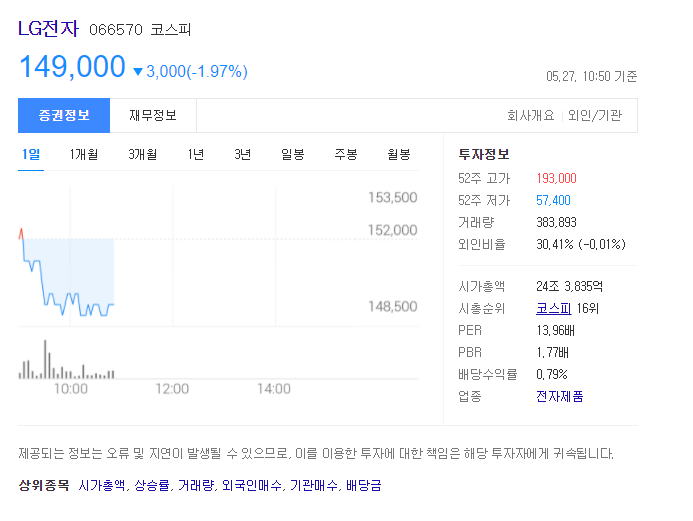The width and height of the screenshot is (693, 521).
Task: Click the 05.27. 10:50 기준 timestamp
Action: [591, 76]
